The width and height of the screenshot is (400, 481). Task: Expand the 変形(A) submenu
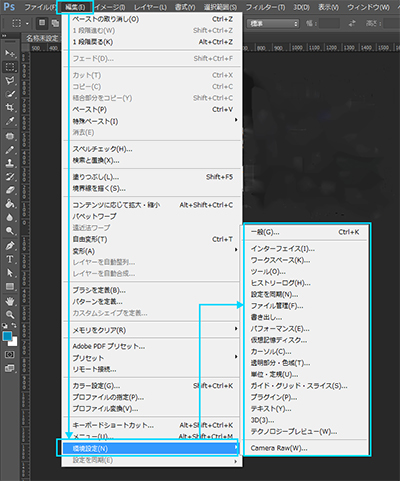pyautogui.click(x=152, y=251)
